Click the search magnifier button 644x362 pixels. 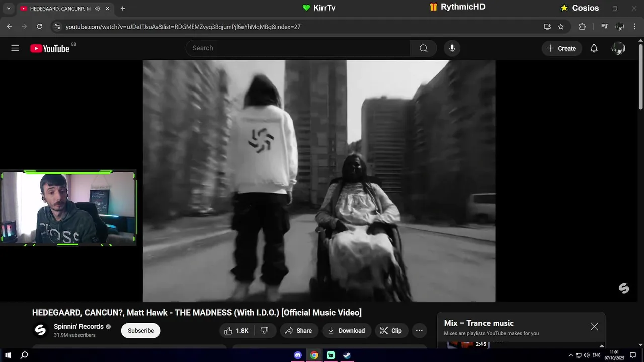pos(424,48)
